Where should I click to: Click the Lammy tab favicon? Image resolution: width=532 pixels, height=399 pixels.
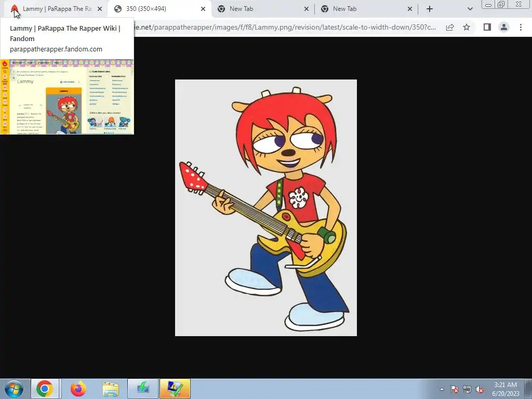(x=14, y=9)
